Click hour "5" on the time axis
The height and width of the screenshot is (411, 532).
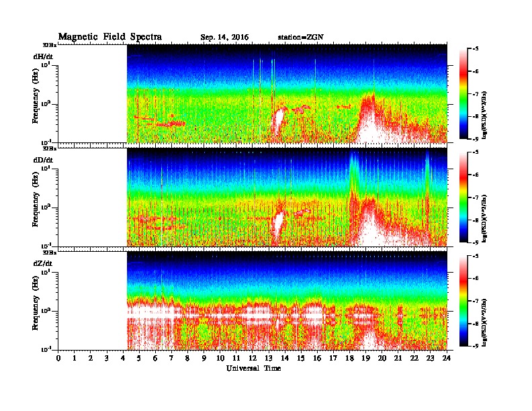[139, 359]
